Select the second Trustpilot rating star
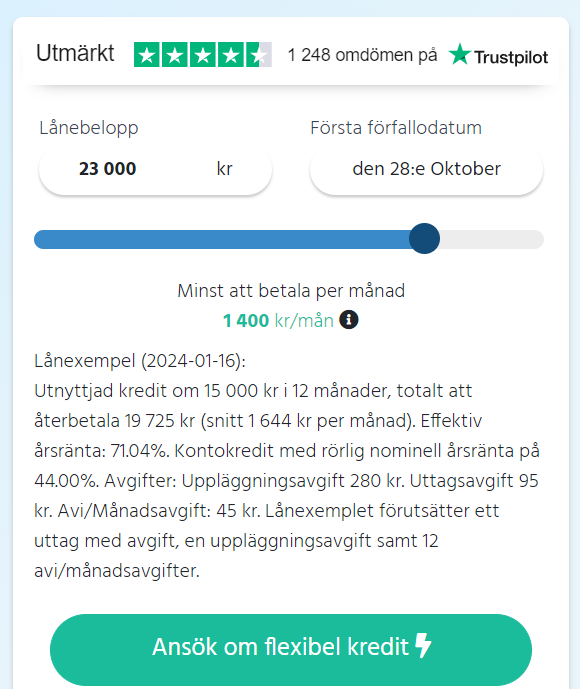This screenshot has height=689, width=580. (175, 54)
